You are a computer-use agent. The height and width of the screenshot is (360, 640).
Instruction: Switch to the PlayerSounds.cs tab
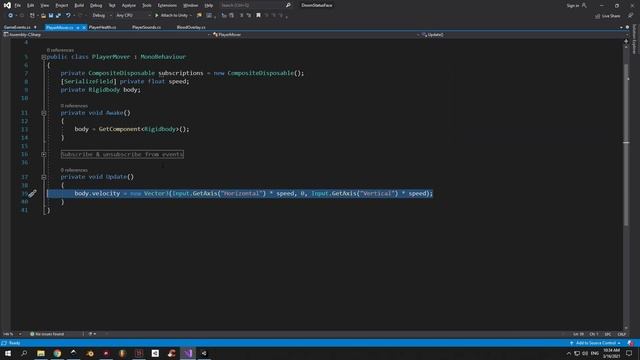coord(146,27)
